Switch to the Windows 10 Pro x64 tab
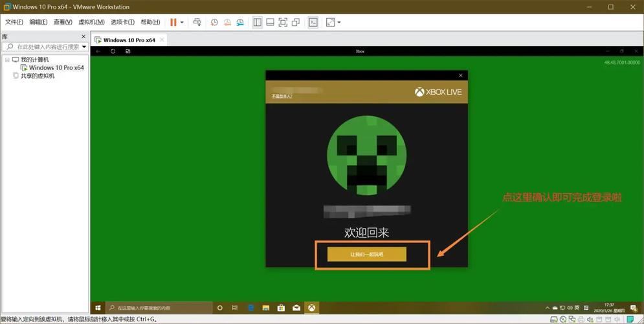644x324 pixels. click(129, 40)
